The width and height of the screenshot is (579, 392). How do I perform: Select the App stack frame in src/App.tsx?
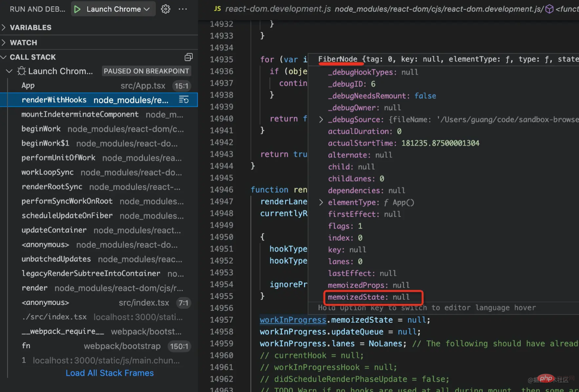[28, 85]
